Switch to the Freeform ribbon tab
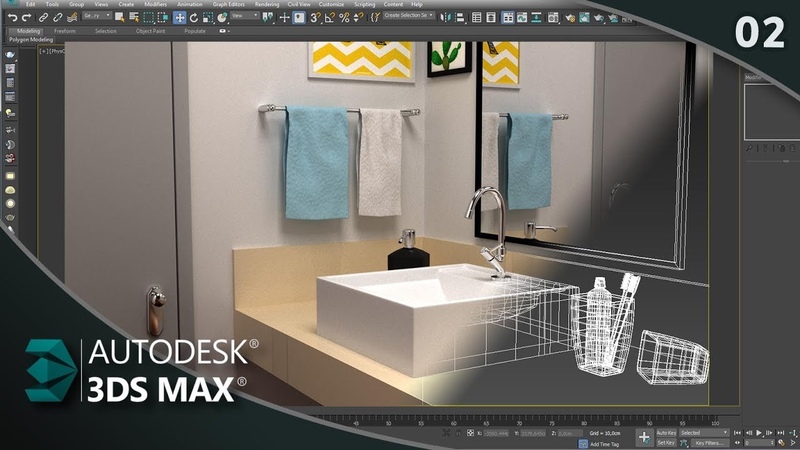Viewport: 800px width, 450px height. 65,31
